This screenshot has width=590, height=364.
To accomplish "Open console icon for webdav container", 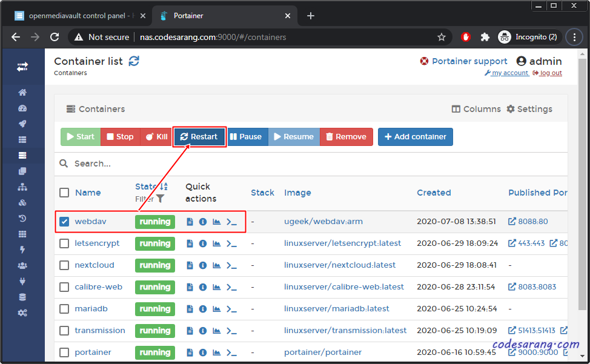I will coord(232,222).
